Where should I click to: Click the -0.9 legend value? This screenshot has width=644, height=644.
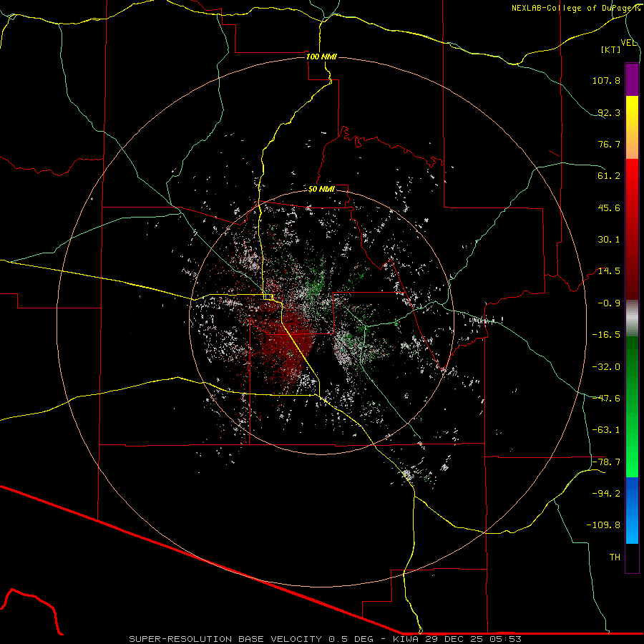[x=609, y=303]
